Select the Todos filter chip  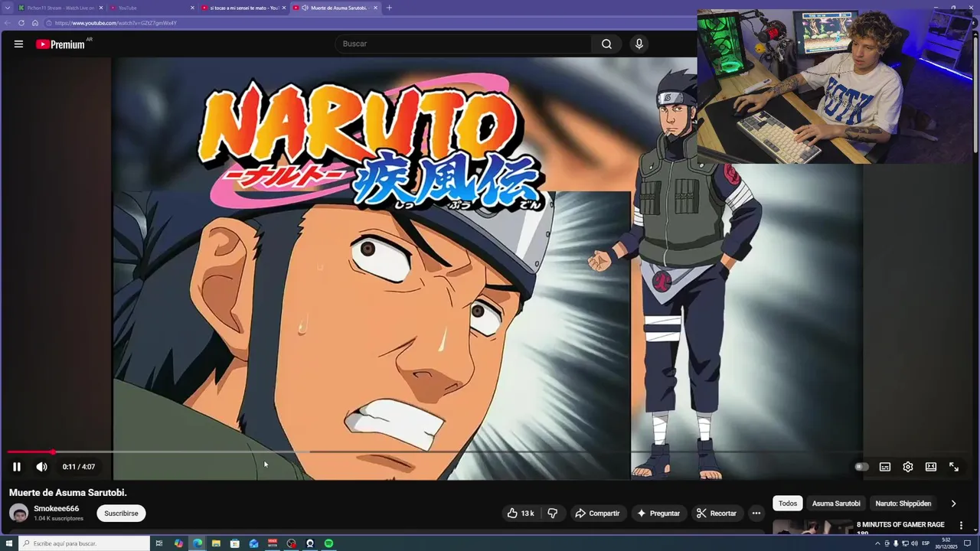788,504
